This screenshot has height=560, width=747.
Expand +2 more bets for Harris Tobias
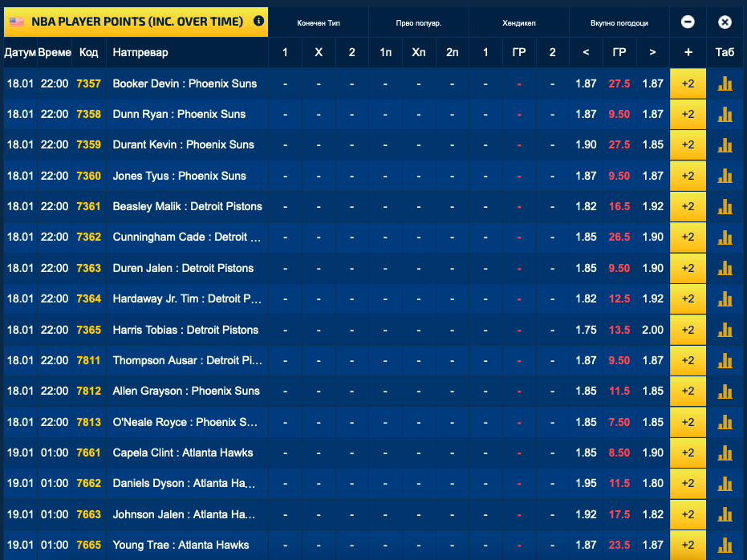[688, 330]
